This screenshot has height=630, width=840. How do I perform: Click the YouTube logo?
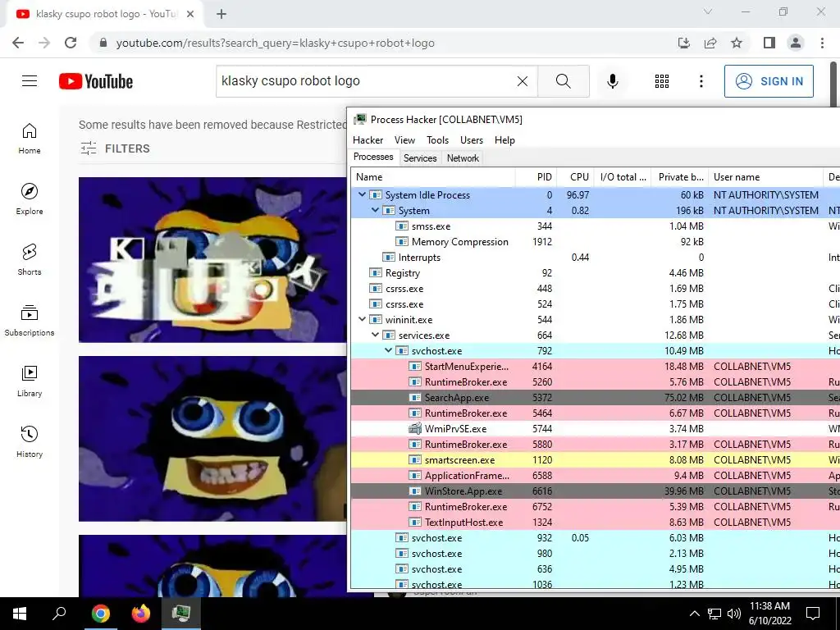point(96,81)
